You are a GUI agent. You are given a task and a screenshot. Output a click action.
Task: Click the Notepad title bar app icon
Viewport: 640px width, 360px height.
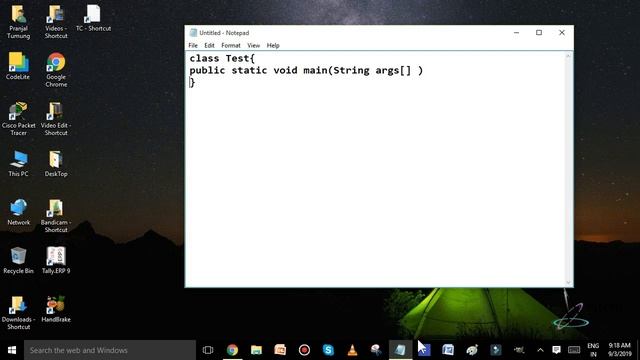pyautogui.click(x=193, y=33)
